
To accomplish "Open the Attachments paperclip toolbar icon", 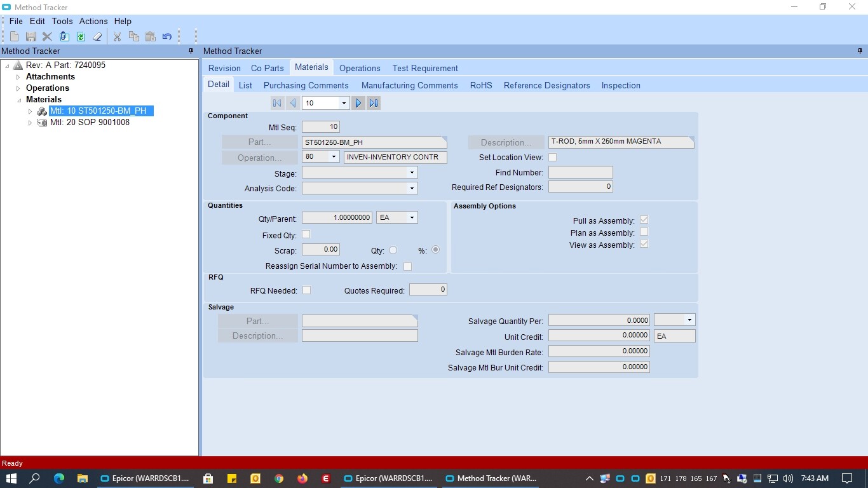I will (64, 36).
